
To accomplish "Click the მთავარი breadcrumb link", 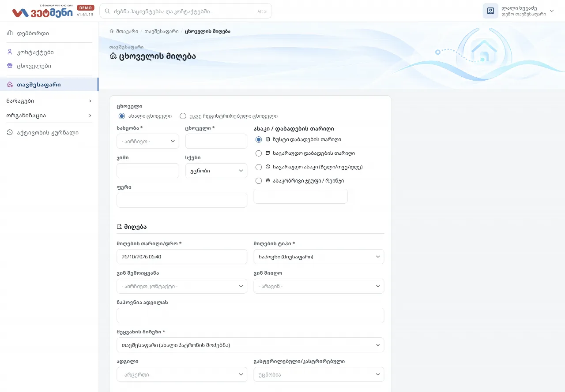I will coord(127,31).
